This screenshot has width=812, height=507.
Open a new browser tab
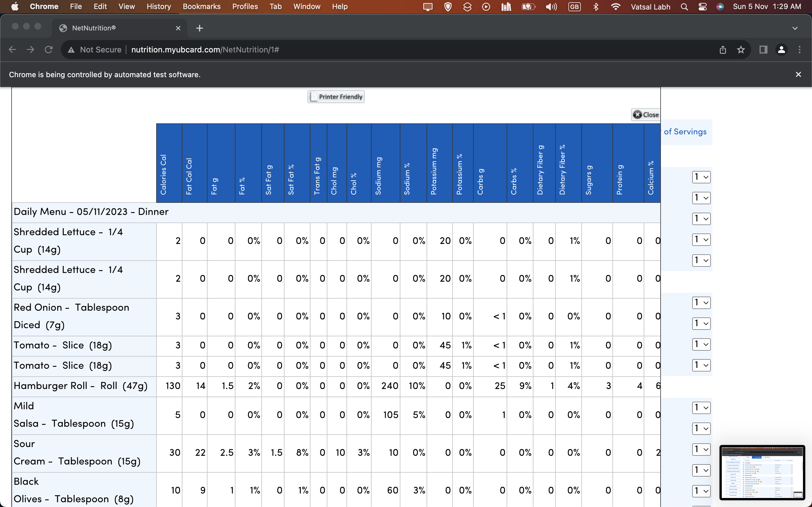click(200, 28)
